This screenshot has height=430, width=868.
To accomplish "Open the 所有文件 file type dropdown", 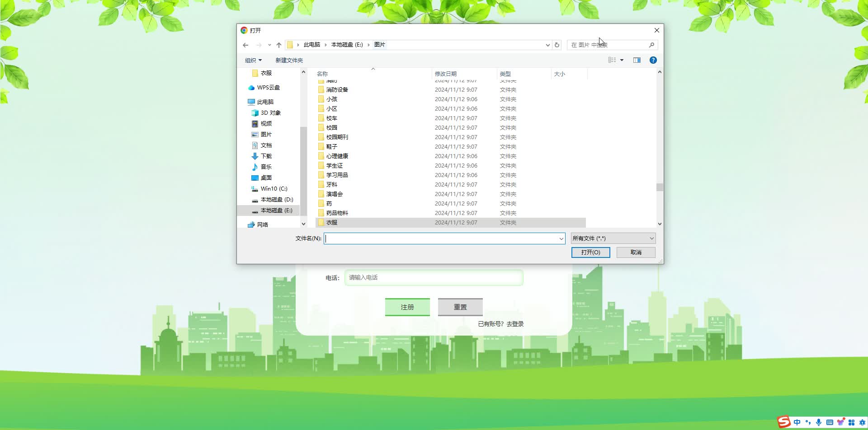I will (613, 238).
